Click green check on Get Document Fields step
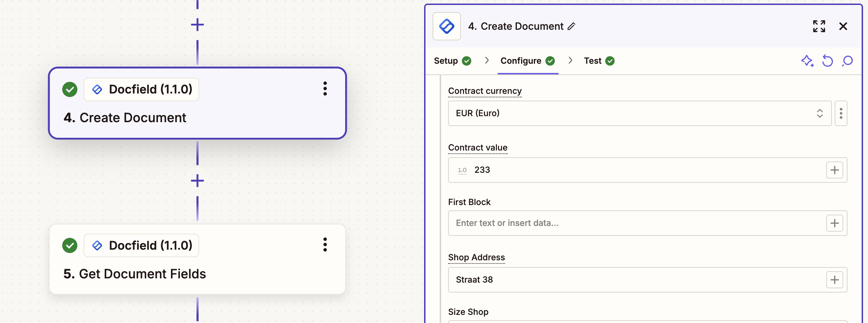868x323 pixels. [70, 245]
